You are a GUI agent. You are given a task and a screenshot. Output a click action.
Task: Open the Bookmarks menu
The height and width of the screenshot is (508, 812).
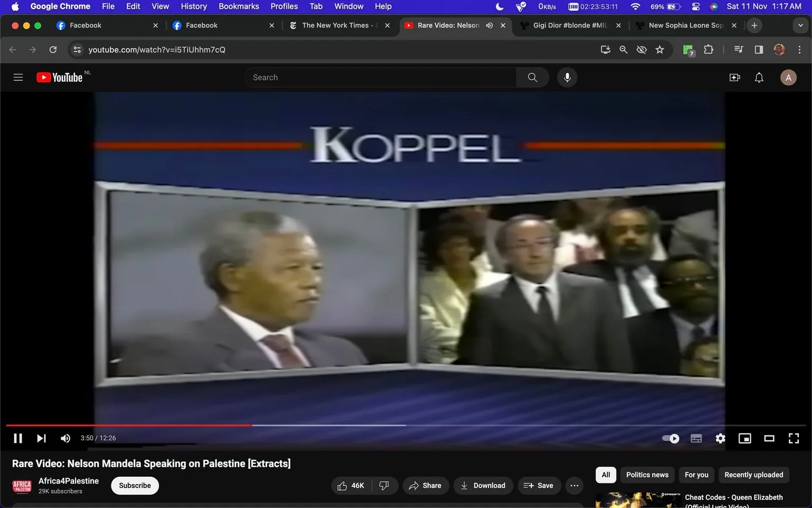(x=238, y=6)
